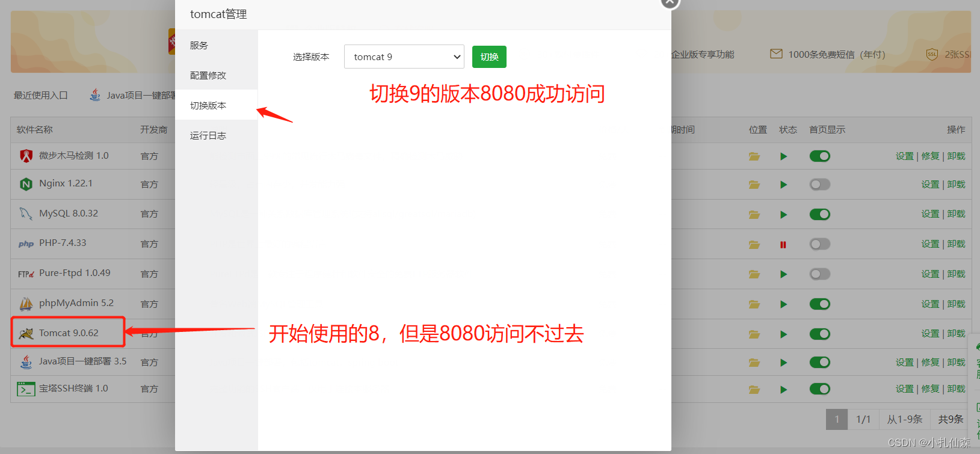The width and height of the screenshot is (980, 454).
Task: Click 企业版专享功能 banner text
Action: tap(703, 54)
